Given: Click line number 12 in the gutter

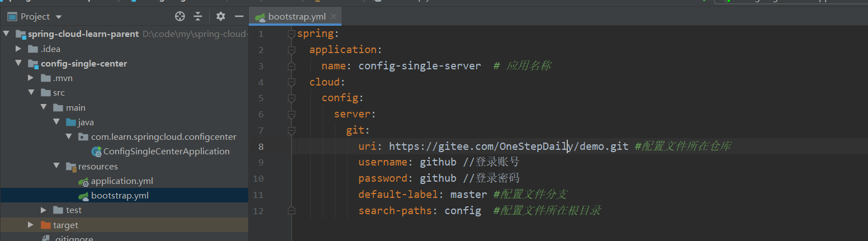Looking at the screenshot, I should [x=258, y=211].
